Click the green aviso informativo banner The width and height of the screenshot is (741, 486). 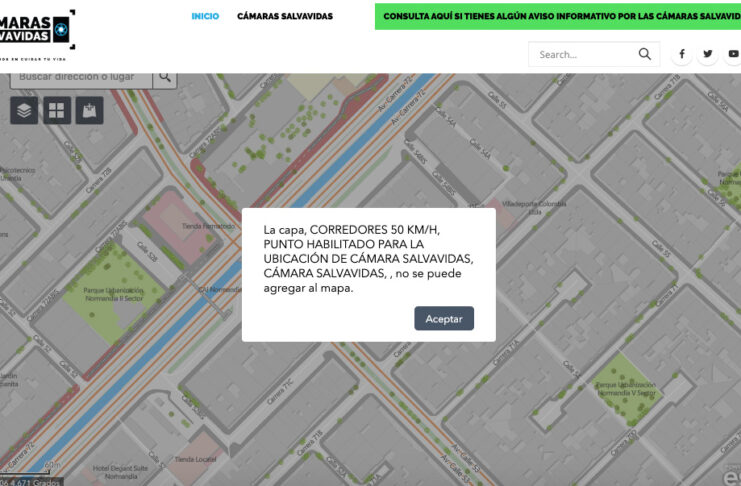tap(557, 17)
